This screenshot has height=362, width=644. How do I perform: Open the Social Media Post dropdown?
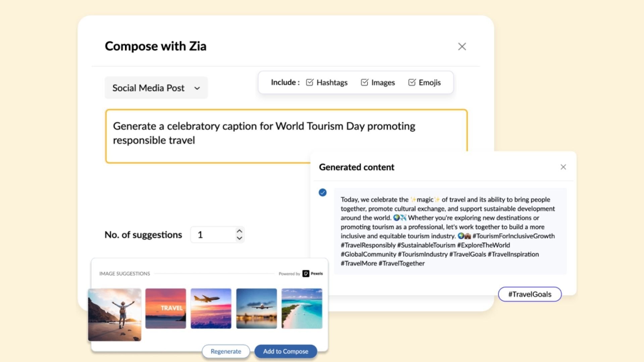(x=156, y=88)
